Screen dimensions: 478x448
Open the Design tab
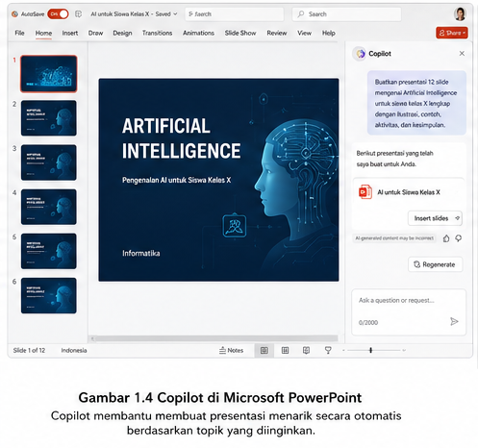[x=122, y=33]
